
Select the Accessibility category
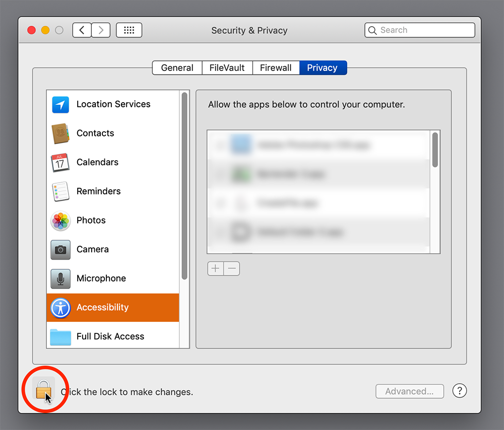(102, 308)
